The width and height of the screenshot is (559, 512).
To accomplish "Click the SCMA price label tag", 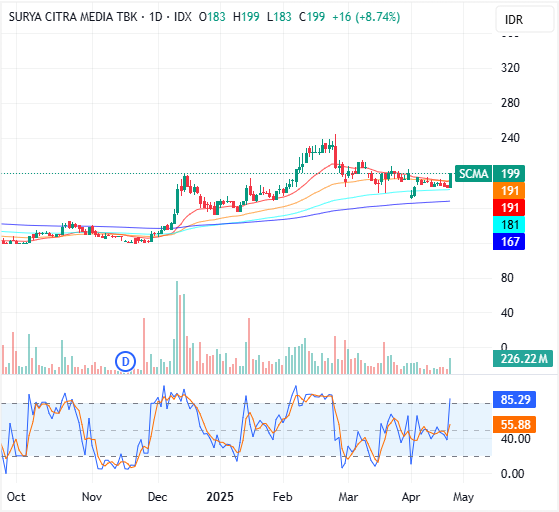I will [x=473, y=174].
